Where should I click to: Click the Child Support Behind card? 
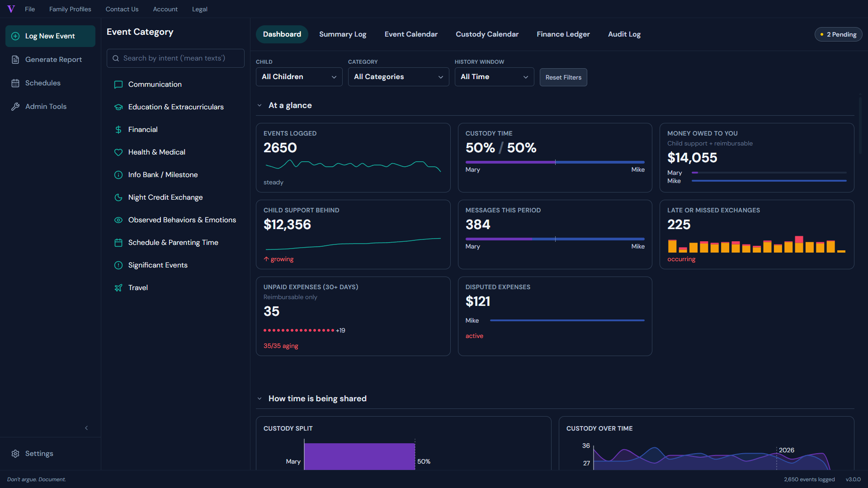point(353,235)
